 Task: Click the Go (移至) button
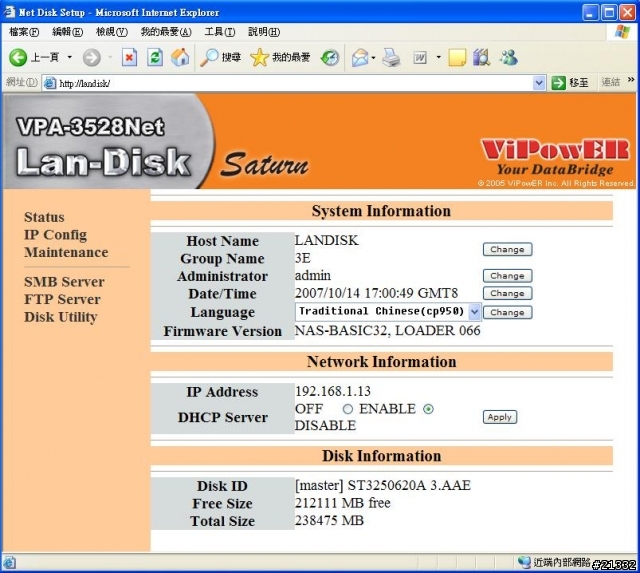pyautogui.click(x=570, y=83)
